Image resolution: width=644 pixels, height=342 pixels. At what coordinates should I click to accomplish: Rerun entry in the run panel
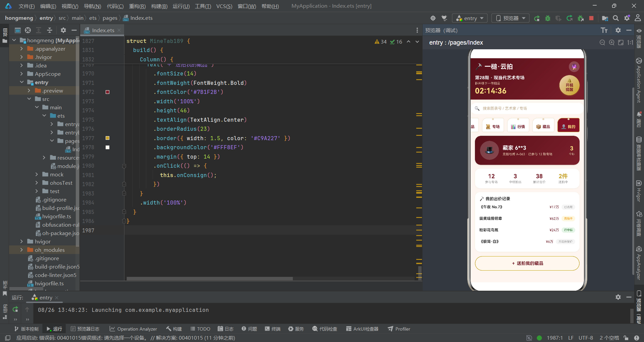[15, 309]
